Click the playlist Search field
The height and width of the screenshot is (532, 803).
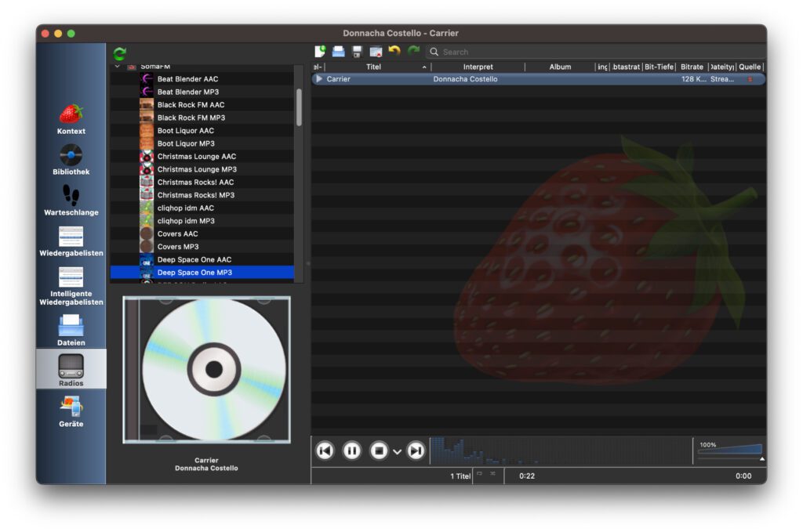(x=596, y=52)
